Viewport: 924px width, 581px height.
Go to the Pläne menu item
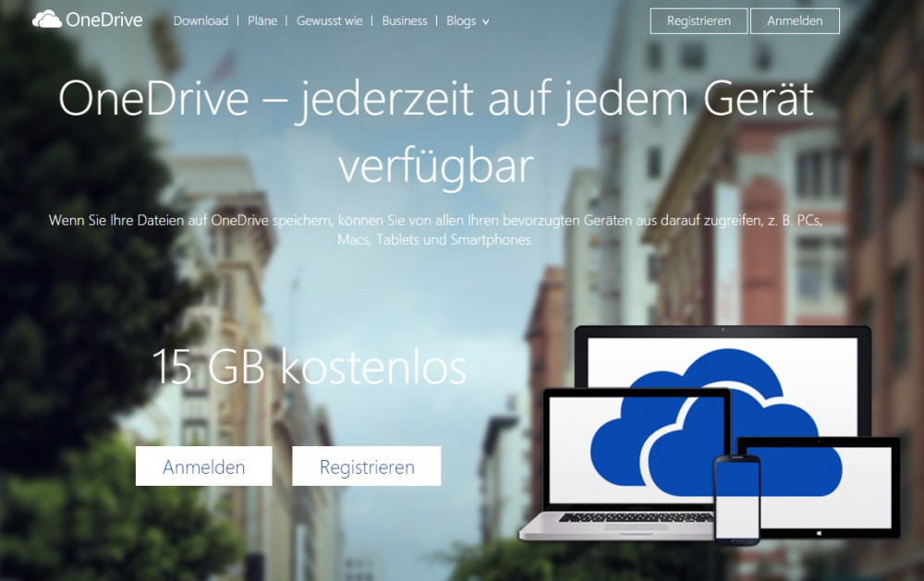[262, 20]
